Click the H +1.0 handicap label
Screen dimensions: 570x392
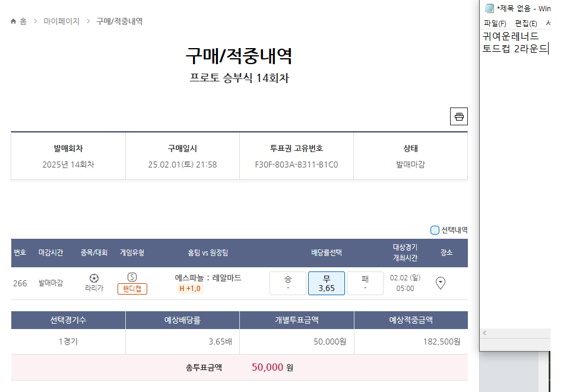pyautogui.click(x=190, y=289)
